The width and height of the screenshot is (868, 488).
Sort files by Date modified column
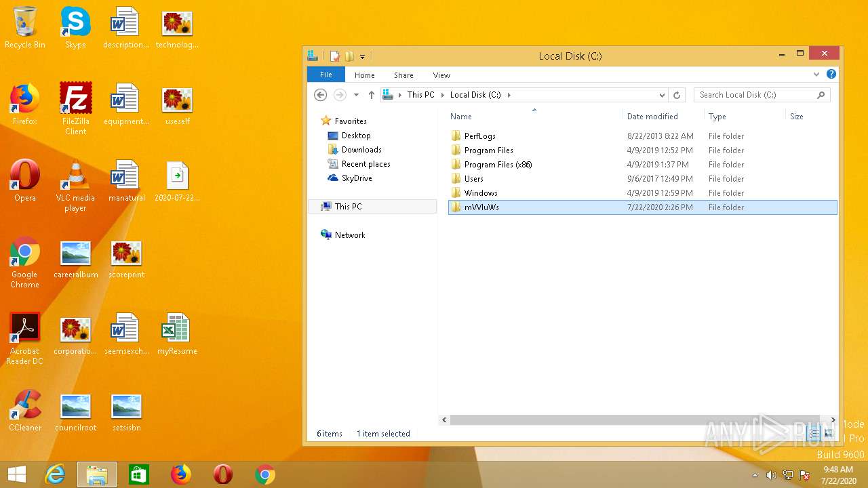(x=652, y=117)
